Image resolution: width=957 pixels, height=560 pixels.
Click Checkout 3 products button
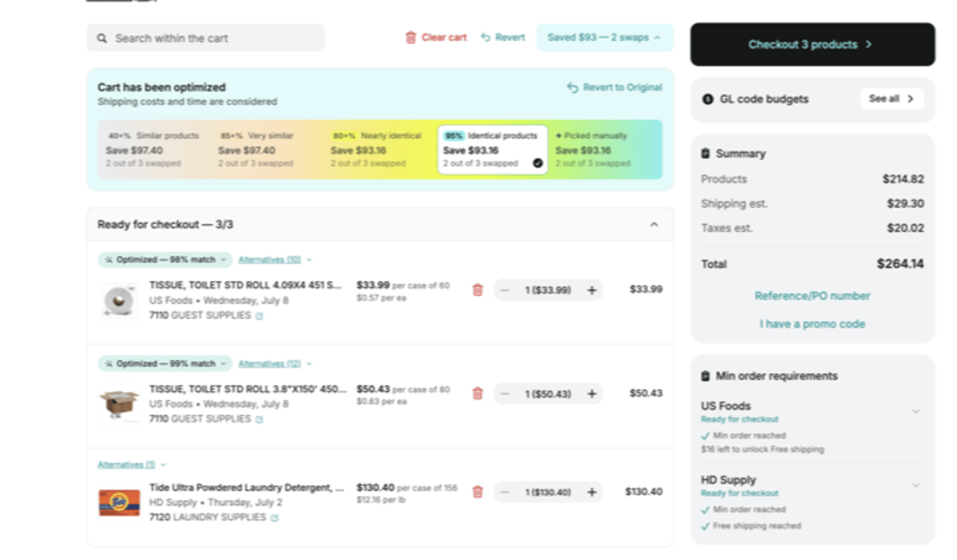pos(812,44)
